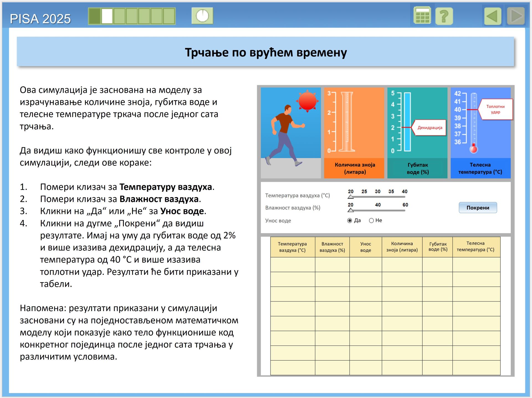Go to previous page with left arrow

[493, 16]
